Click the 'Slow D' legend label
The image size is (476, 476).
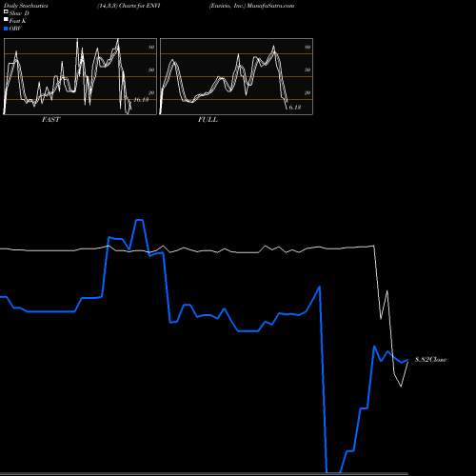19,13
